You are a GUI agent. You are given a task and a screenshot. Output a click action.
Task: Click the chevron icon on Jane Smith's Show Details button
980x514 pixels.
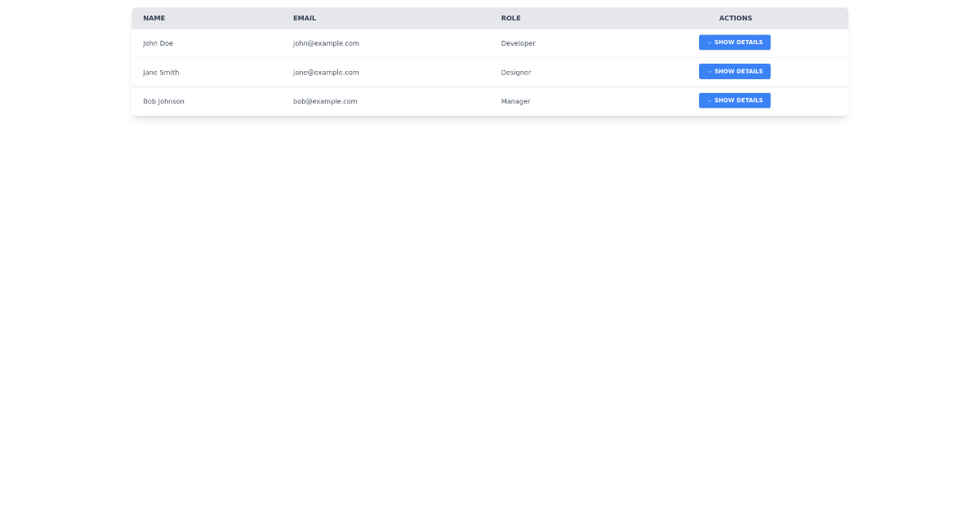tap(710, 72)
